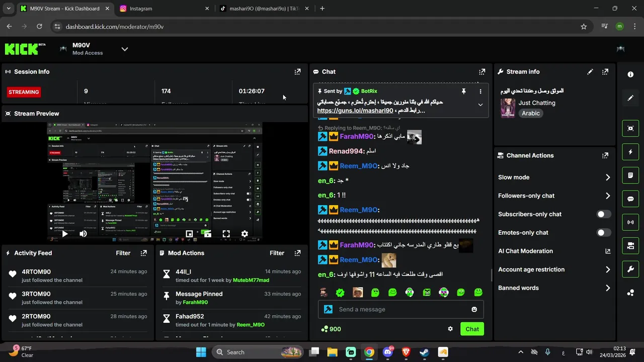Toggle the Mod Actions document sidebar icon

tap(630, 175)
